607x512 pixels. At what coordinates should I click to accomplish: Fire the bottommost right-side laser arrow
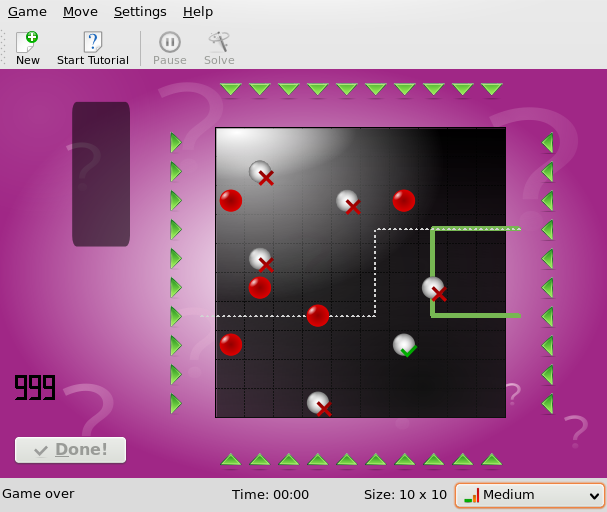point(547,404)
